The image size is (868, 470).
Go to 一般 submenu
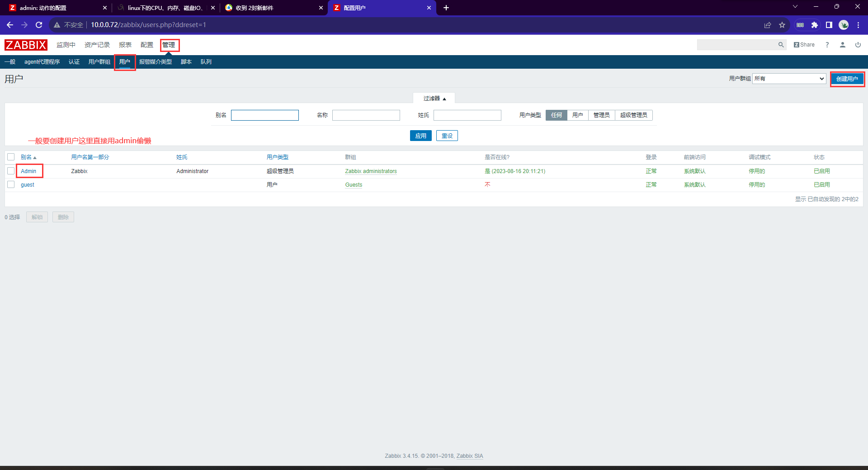[10, 62]
